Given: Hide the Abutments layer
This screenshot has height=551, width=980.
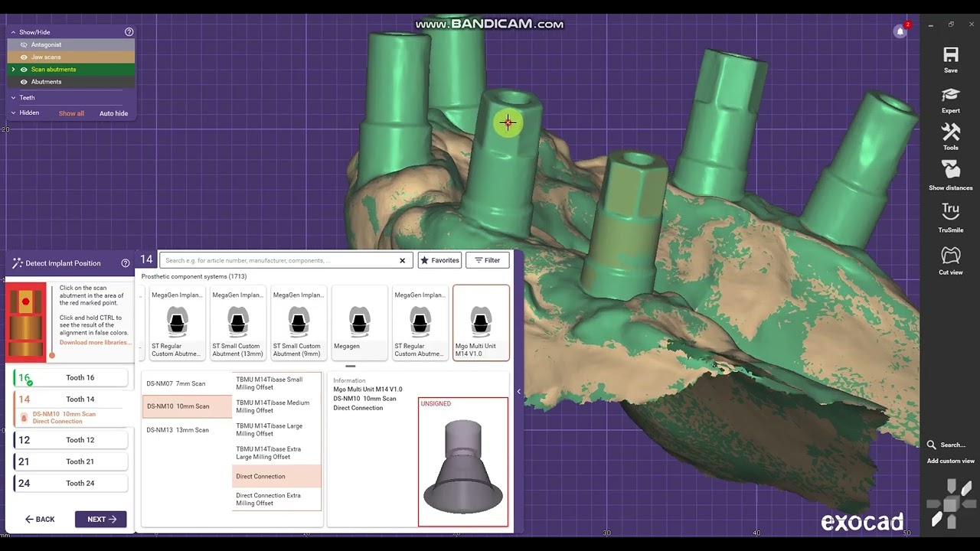Looking at the screenshot, I should point(24,82).
